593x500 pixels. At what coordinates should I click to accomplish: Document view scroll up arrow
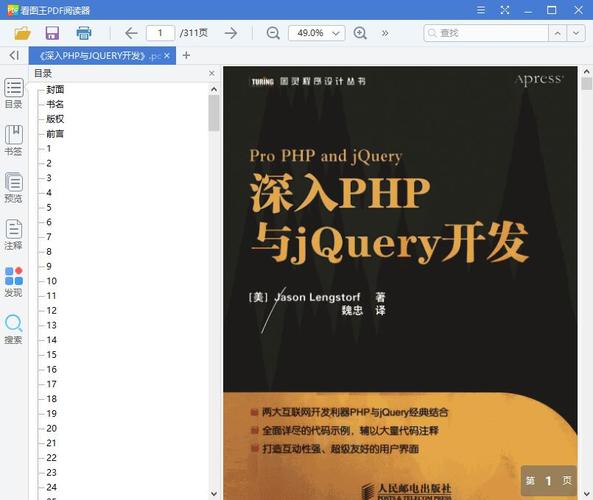pyautogui.click(x=587, y=71)
